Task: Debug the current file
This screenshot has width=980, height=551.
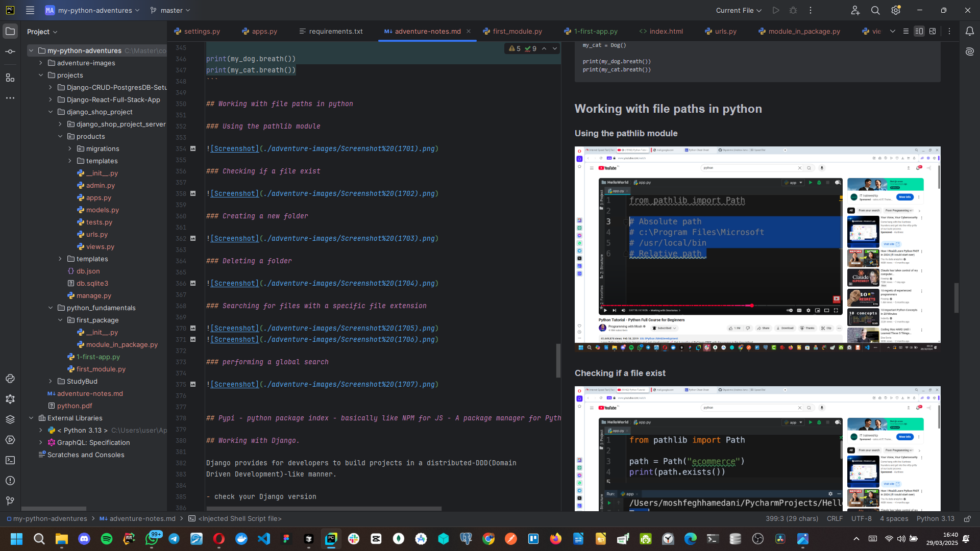Action: [x=793, y=10]
